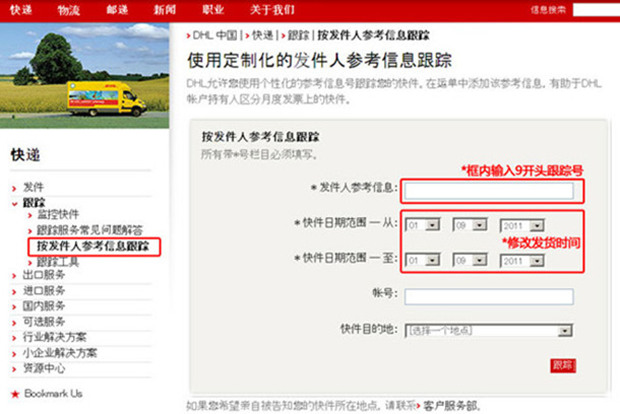Click the 帐号 input field
The image size is (620, 414).
(489, 297)
